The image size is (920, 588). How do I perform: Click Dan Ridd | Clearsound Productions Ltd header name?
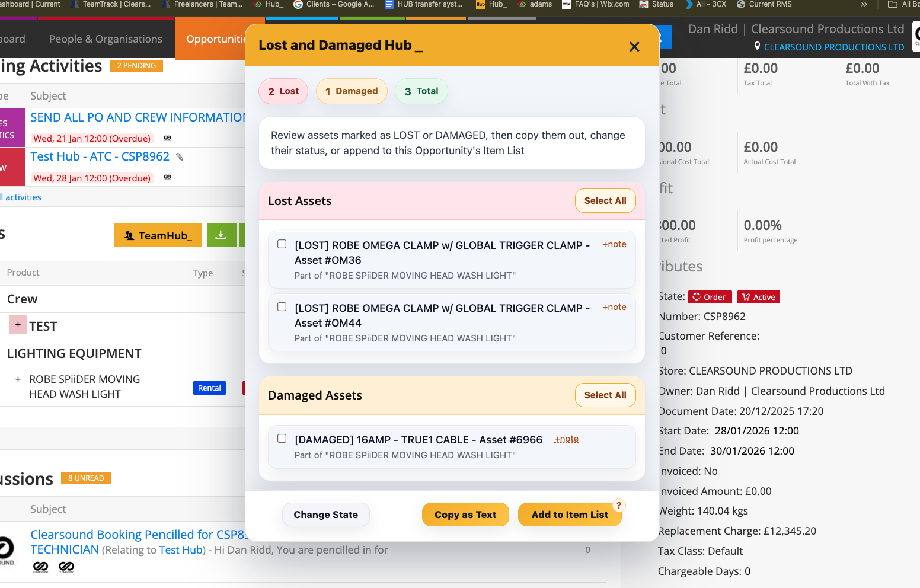coord(796,29)
